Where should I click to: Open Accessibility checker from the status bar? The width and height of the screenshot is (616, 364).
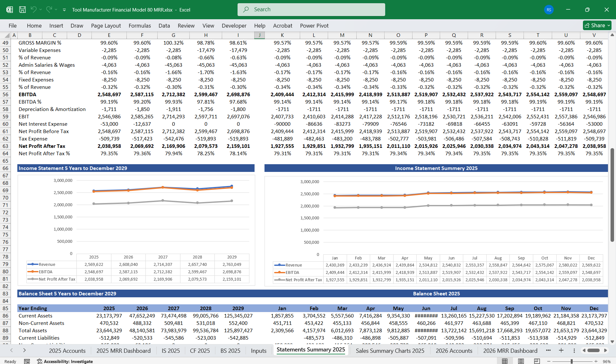pyautogui.click(x=65, y=361)
